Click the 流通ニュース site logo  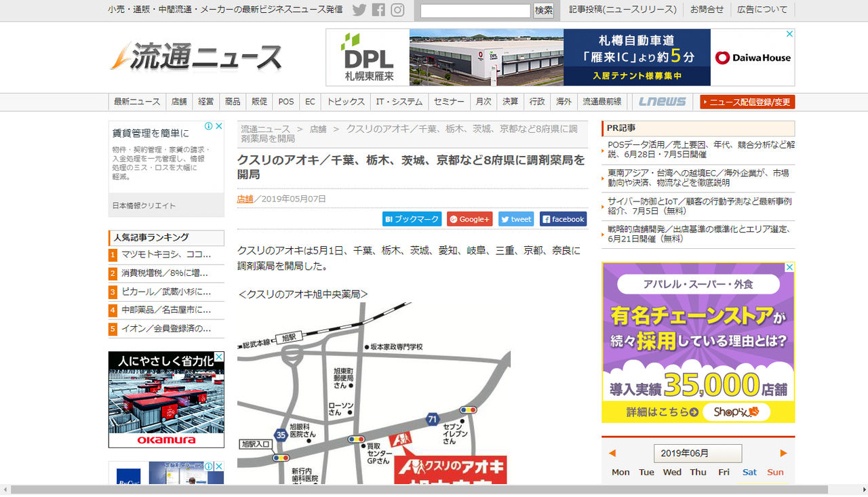click(196, 56)
